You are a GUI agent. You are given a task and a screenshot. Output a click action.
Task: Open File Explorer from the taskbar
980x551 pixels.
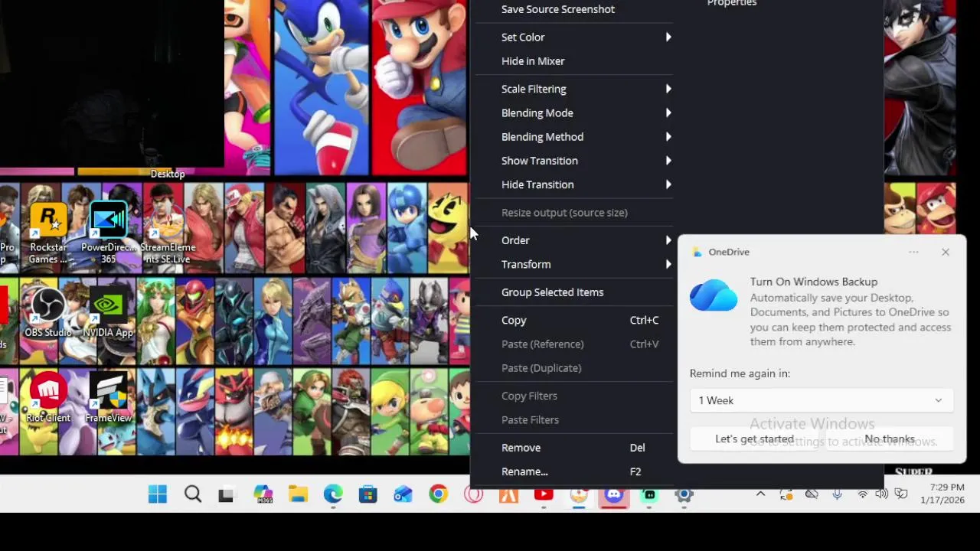point(298,495)
